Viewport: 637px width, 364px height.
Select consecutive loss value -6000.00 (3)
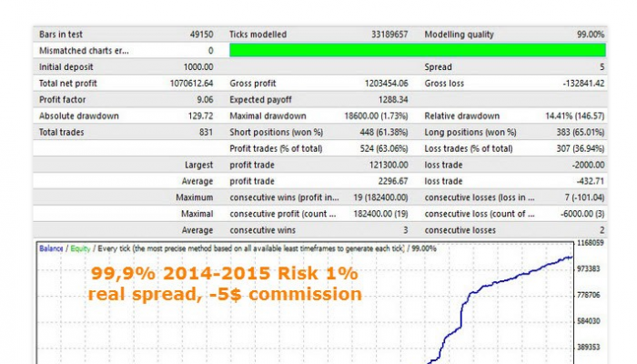(582, 214)
